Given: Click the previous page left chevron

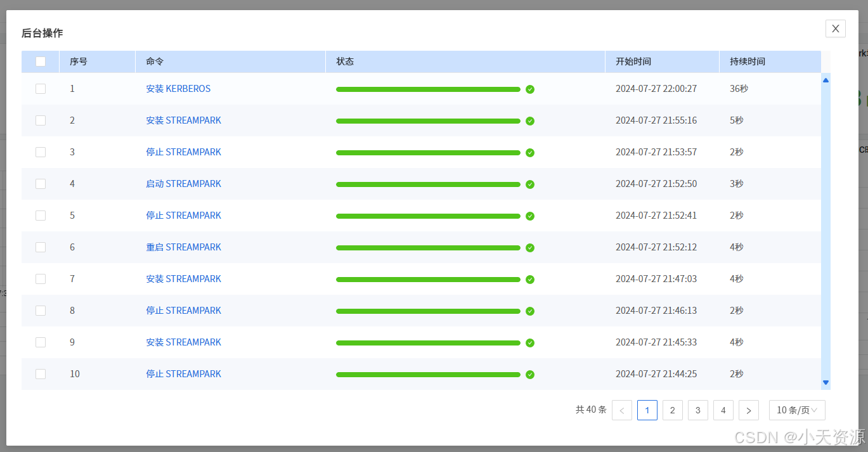Looking at the screenshot, I should [x=622, y=410].
